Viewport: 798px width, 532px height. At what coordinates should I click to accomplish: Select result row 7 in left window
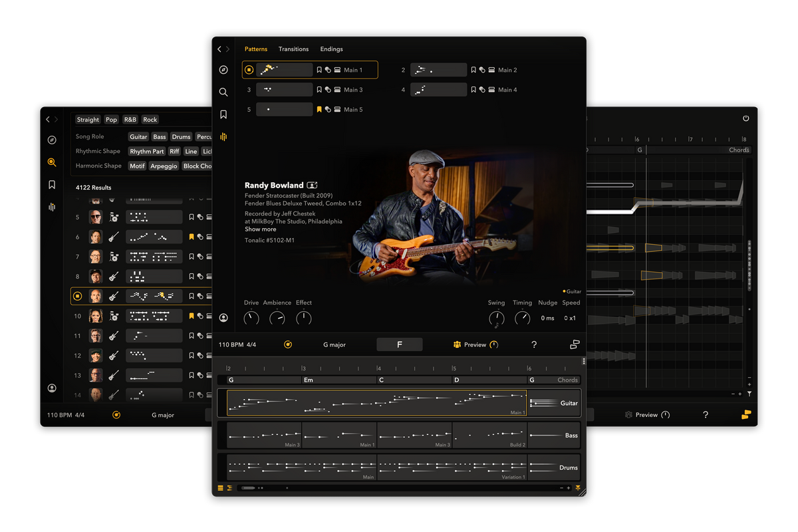142,257
